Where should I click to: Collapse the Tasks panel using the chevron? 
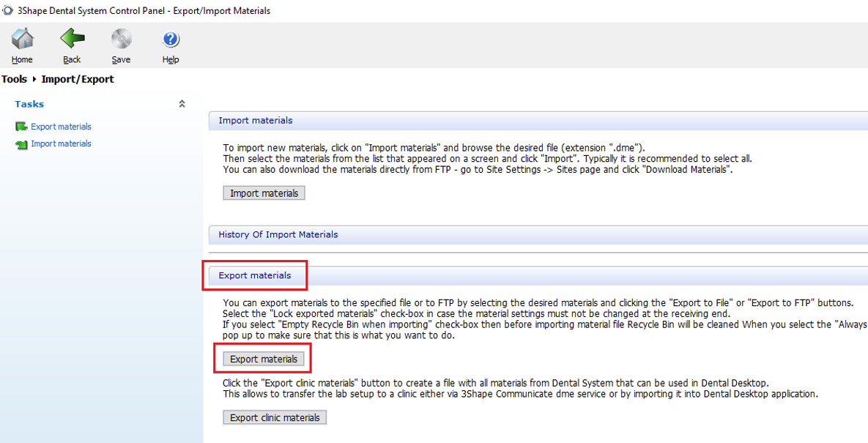tap(182, 104)
